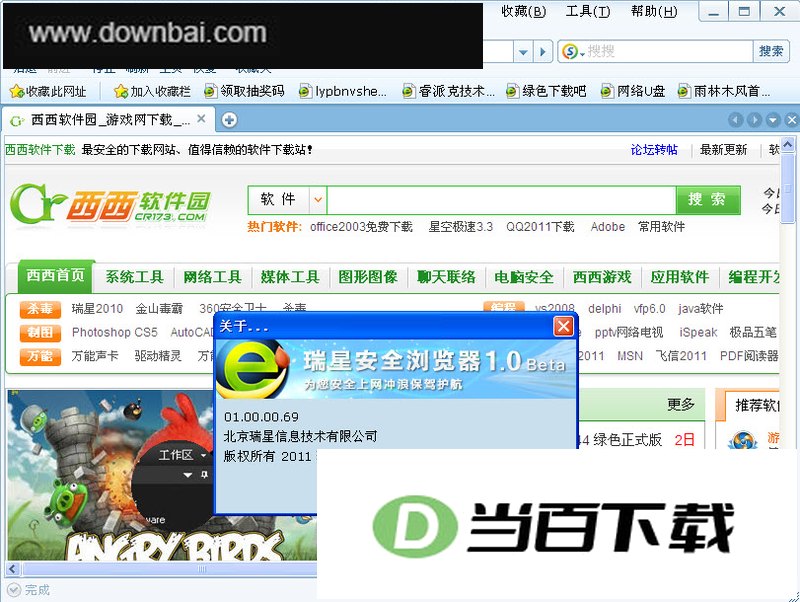Image resolution: width=800 pixels, height=602 pixels.
Task: Close the 关于... dialog
Action: coord(563,326)
